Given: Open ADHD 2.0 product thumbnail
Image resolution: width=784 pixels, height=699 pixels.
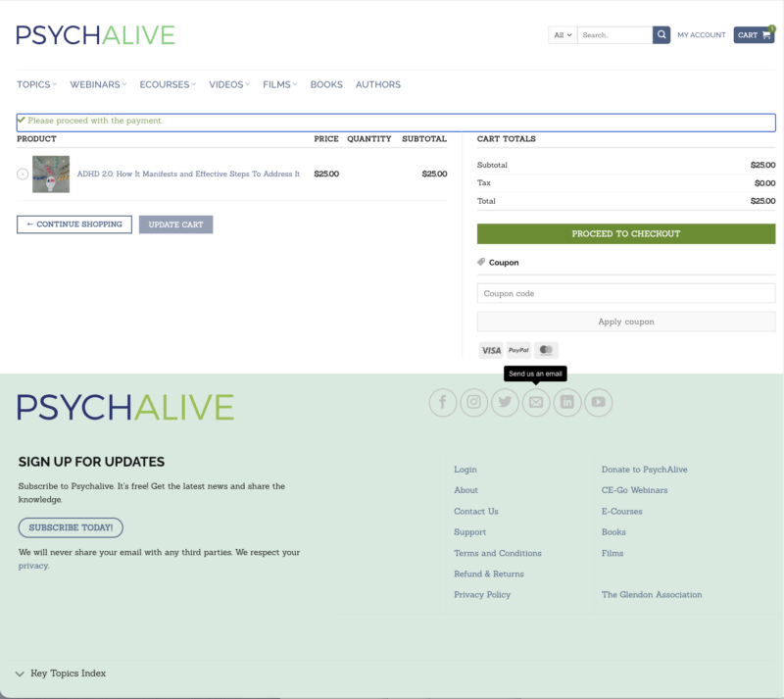Looking at the screenshot, I should pos(51,175).
